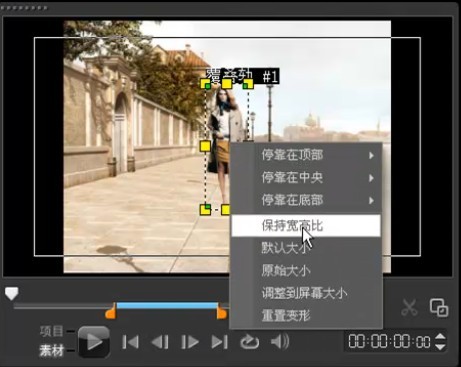Jump to end with the End button
Image resolution: width=461 pixels, height=367 pixels.
(x=220, y=342)
